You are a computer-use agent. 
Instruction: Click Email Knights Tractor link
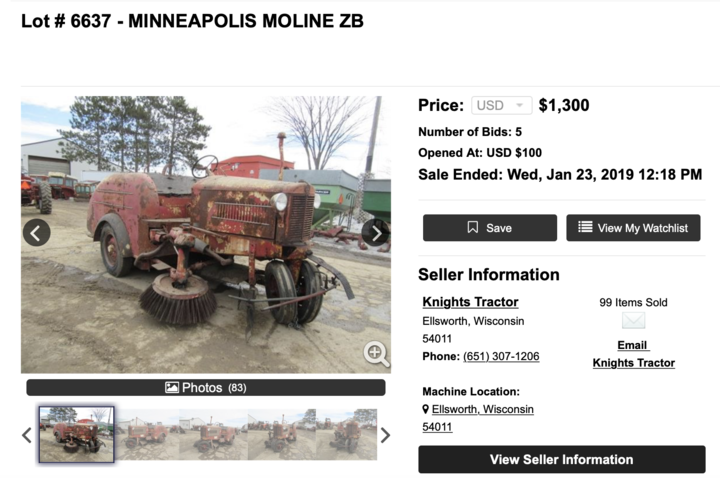click(x=633, y=354)
